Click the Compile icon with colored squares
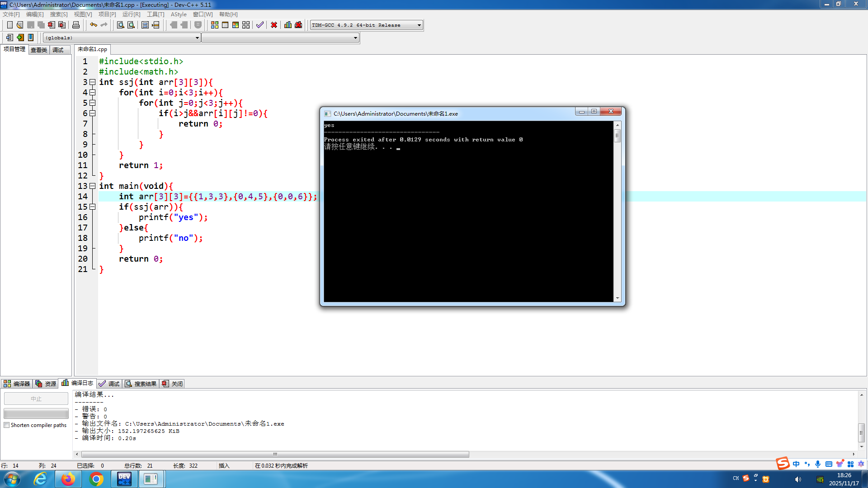868x488 pixels. (x=215, y=25)
